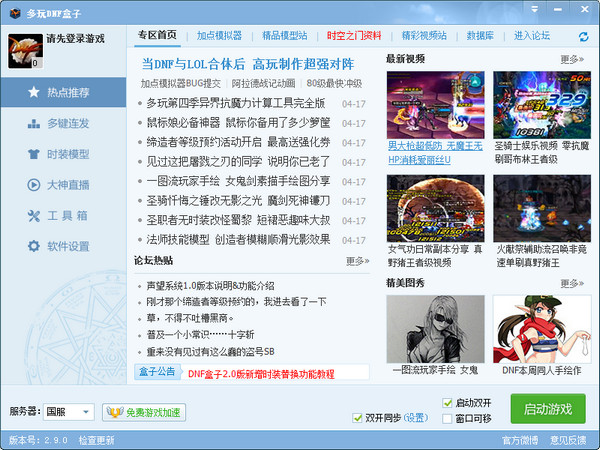This screenshot has height=450, width=600.
Task: Open forum post 刚才那个缔造者等级预约的
Action: 236,302
